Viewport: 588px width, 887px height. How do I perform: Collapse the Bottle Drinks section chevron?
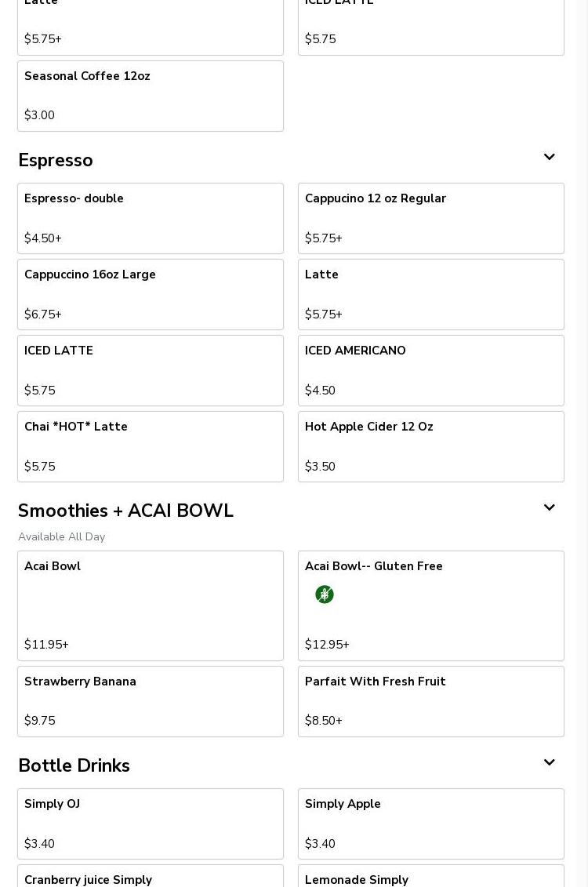coord(549,763)
